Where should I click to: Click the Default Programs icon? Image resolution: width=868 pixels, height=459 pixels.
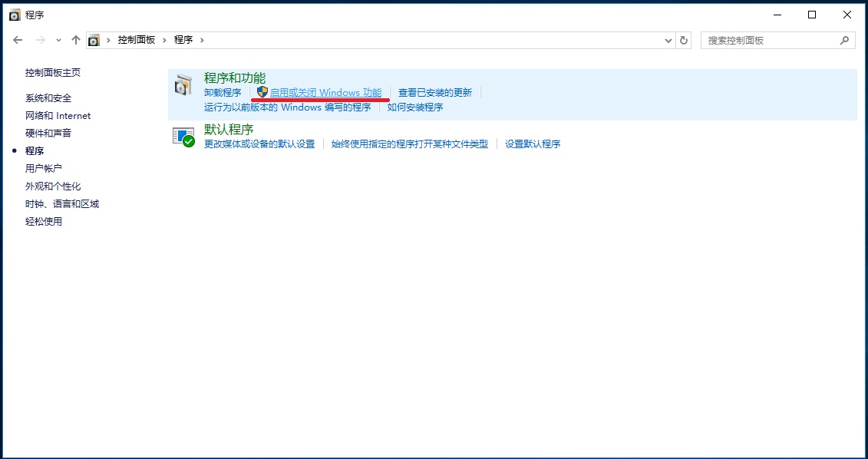point(183,137)
